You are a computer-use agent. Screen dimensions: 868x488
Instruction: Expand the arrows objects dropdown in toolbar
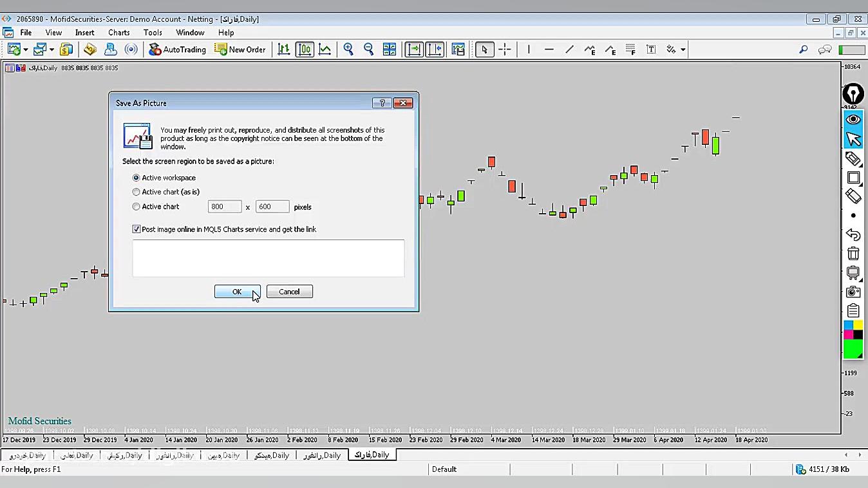(x=683, y=50)
